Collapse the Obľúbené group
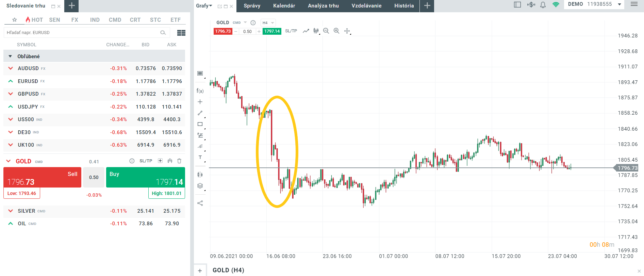Viewport: 644px width, 276px height. click(10, 56)
